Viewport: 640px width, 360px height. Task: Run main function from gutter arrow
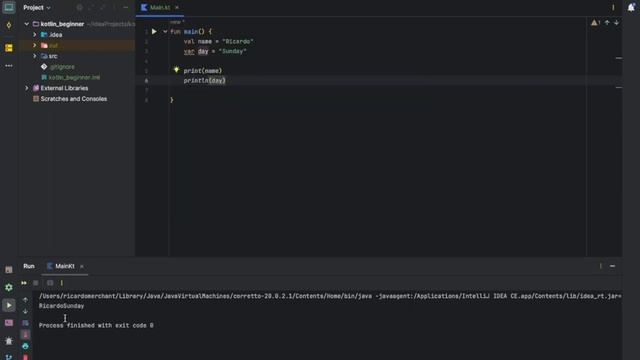click(x=154, y=31)
